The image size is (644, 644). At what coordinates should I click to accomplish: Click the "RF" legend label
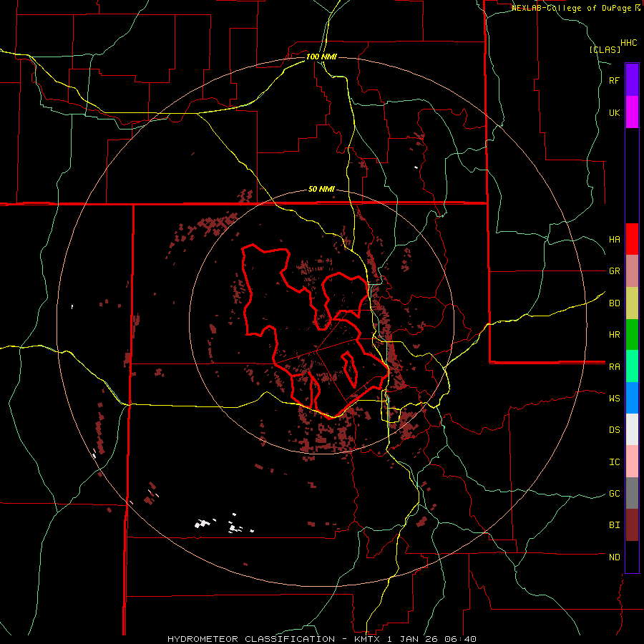(x=615, y=80)
